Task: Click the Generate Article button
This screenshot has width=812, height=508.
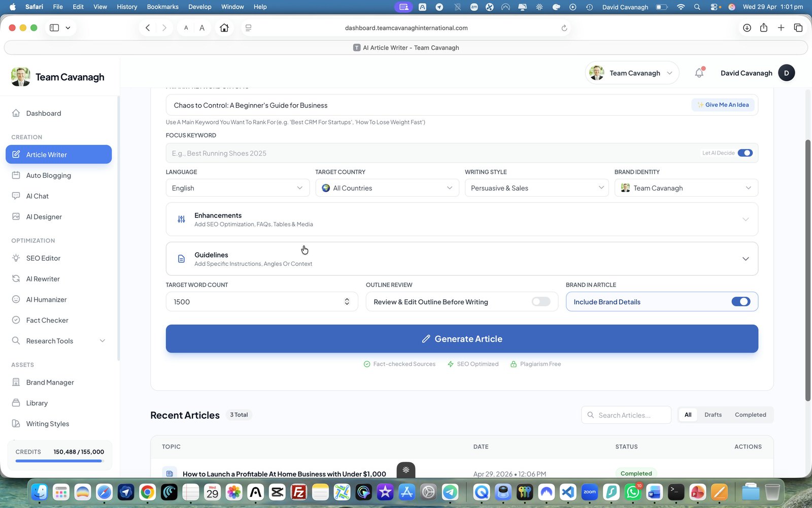Action: click(x=462, y=339)
